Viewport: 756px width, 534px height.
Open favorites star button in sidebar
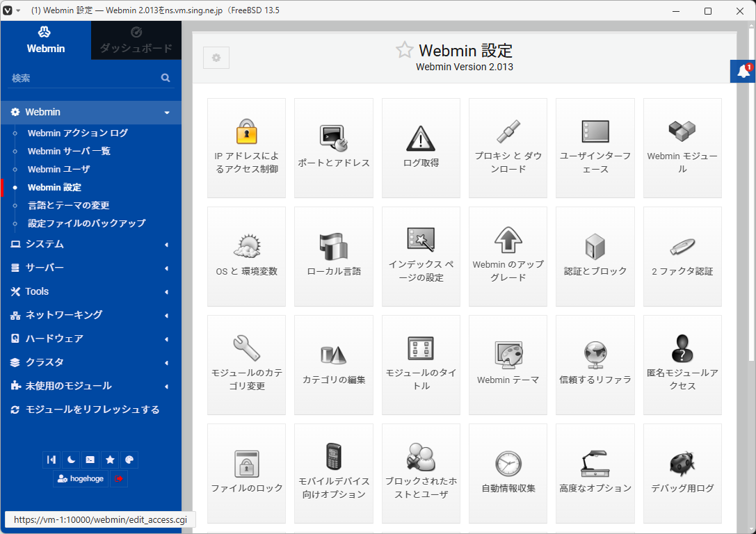pos(110,460)
